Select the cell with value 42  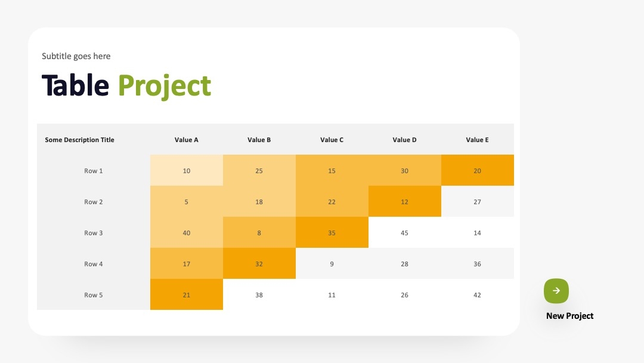coord(477,295)
